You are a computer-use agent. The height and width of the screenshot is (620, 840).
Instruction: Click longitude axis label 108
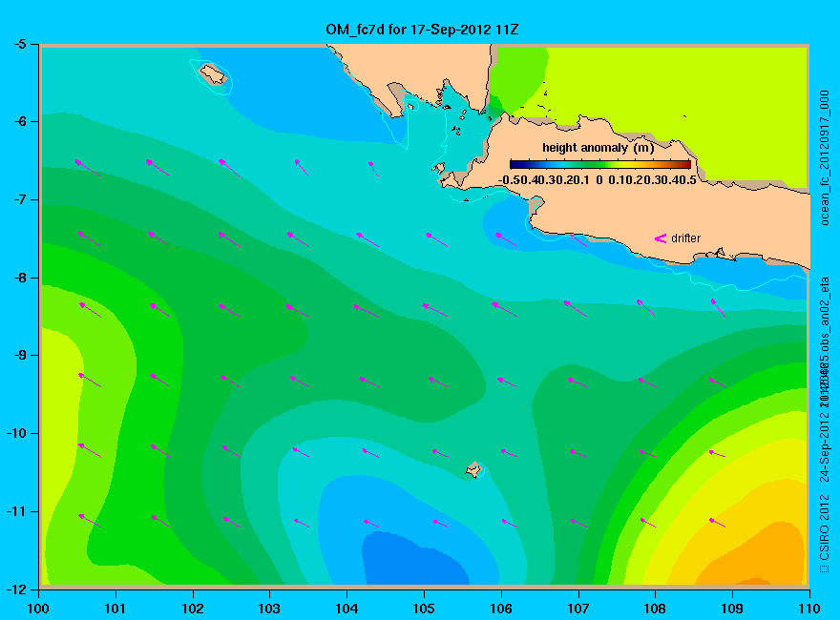[655, 609]
